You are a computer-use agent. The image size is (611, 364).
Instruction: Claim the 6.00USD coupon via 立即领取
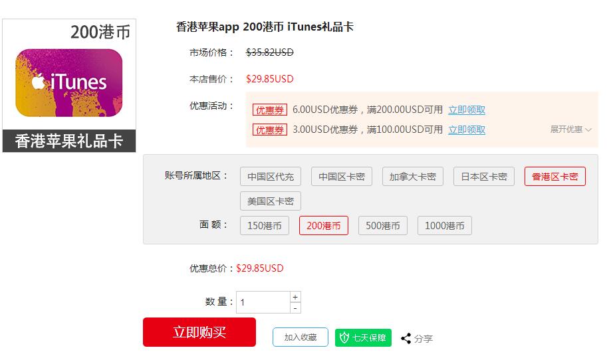467,110
